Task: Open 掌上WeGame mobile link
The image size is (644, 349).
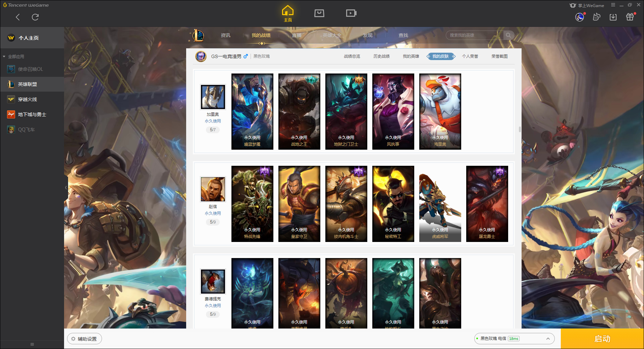Action: point(587,5)
